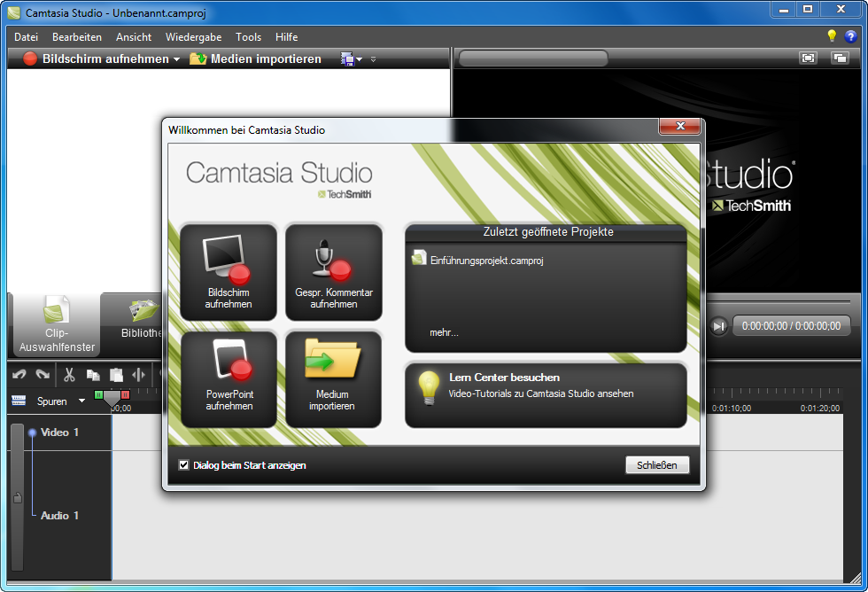The height and width of the screenshot is (592, 868).
Task: Click Medien importieren in toolbar
Action: 255,58
